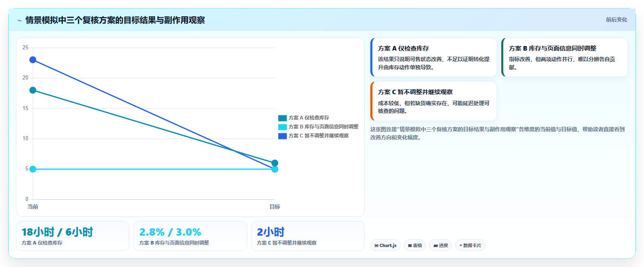644x267 pixels.
Task: Click the 方案 C data point at 当前 (23)
Action: pos(33,60)
